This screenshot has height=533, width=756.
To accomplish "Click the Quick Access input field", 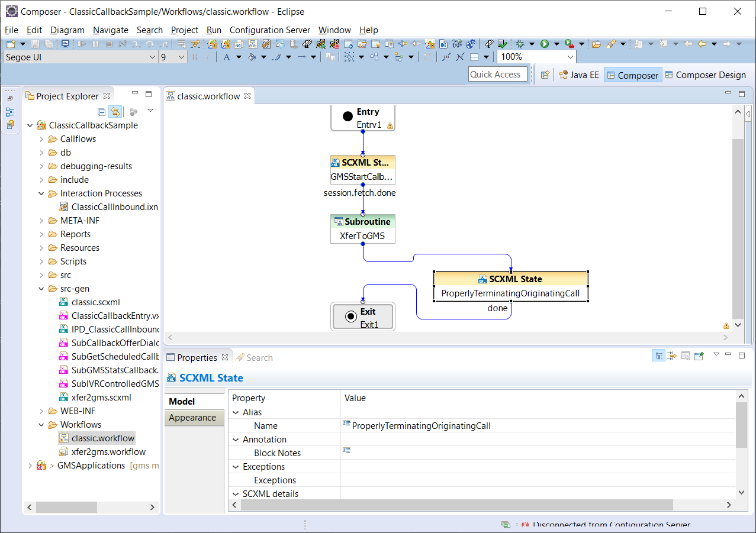I will 498,75.
